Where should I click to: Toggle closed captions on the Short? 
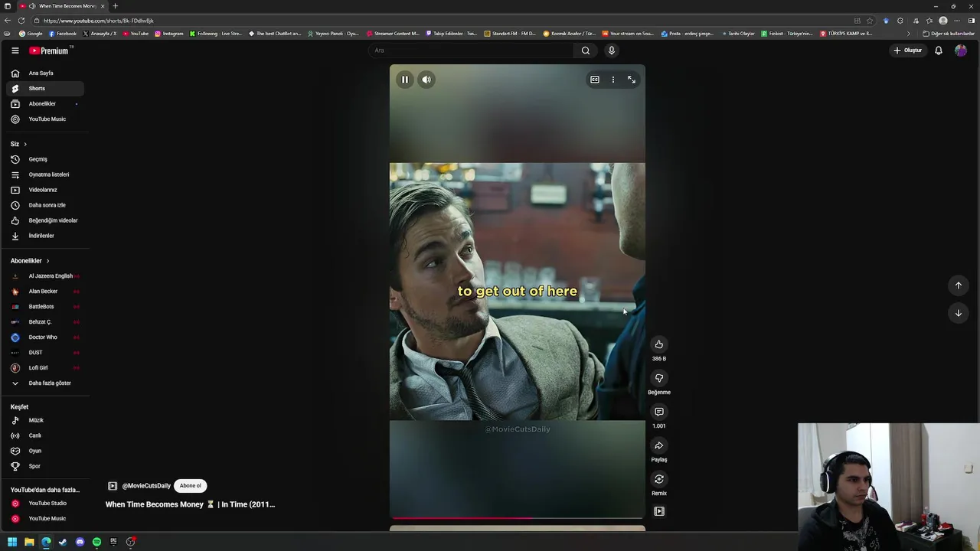(595, 80)
